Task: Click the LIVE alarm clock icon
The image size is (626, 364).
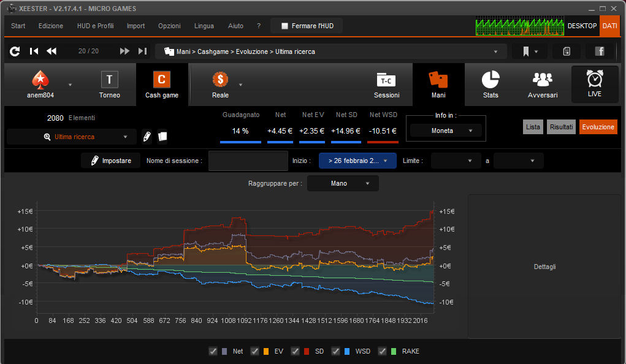Action: [x=595, y=78]
